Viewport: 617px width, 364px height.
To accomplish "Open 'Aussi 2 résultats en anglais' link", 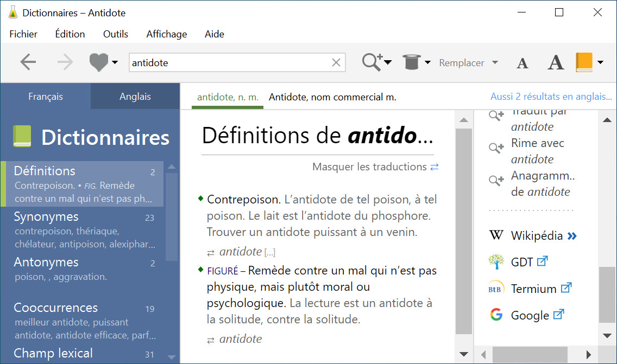I will (551, 97).
